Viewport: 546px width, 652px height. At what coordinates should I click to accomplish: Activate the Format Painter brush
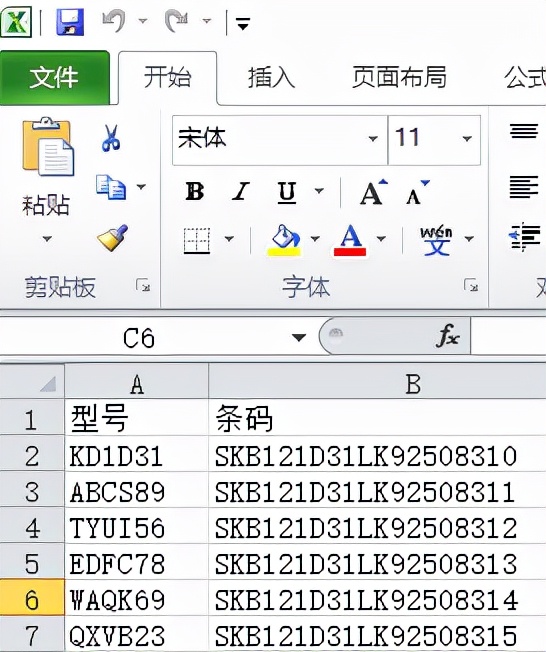point(112,237)
